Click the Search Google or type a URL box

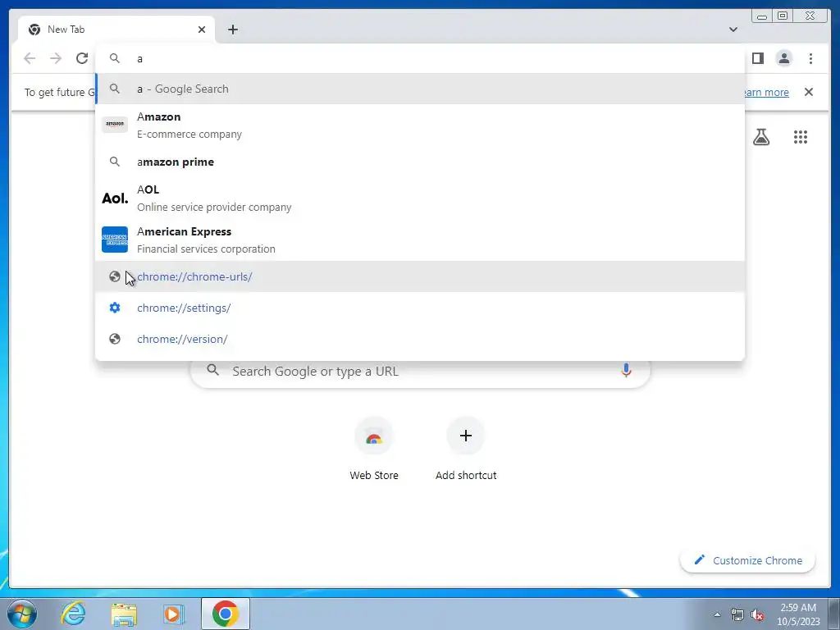[421, 371]
